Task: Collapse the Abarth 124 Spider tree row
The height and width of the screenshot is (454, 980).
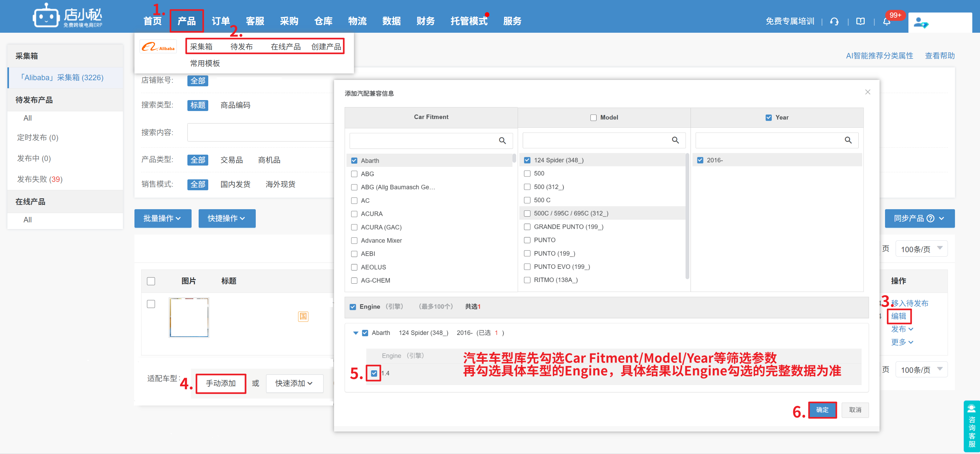Action: point(356,333)
